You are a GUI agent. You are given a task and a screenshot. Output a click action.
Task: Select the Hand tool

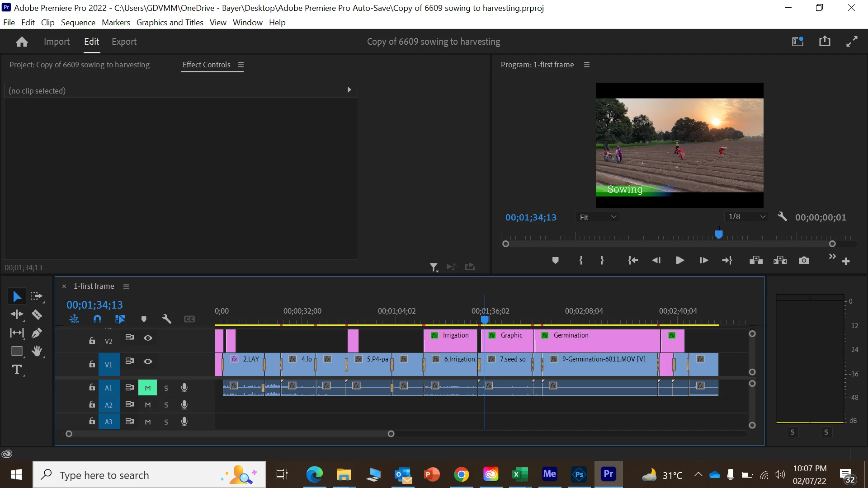point(37,351)
